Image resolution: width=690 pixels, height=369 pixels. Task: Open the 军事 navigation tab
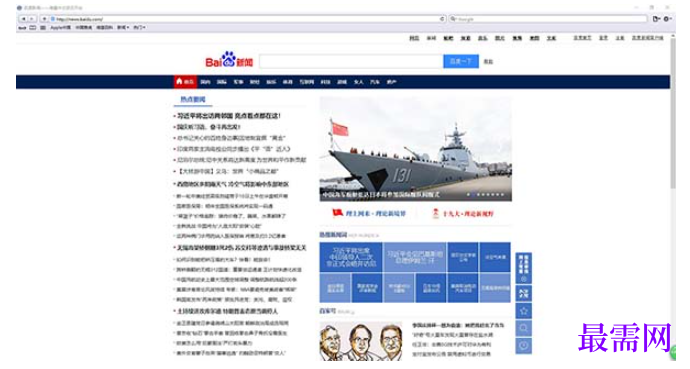238,82
